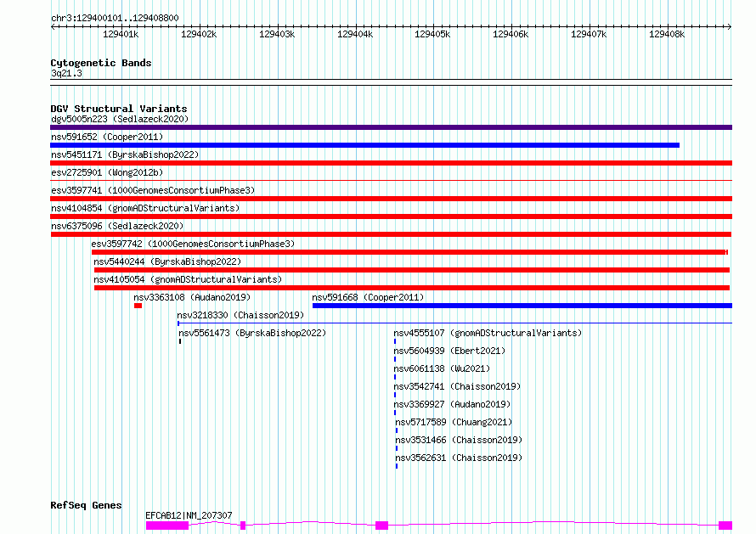
Task: Click nsv5717589 (Chuang2021) label
Action: click(454, 422)
